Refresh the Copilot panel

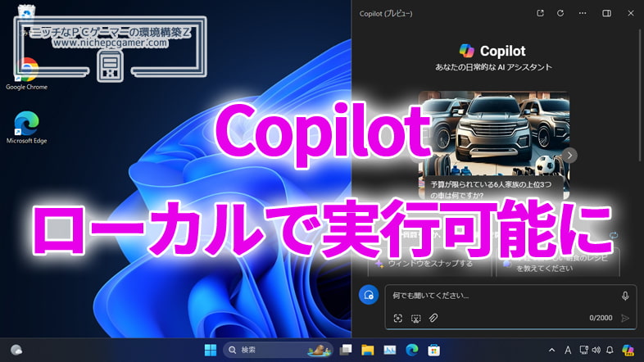560,13
